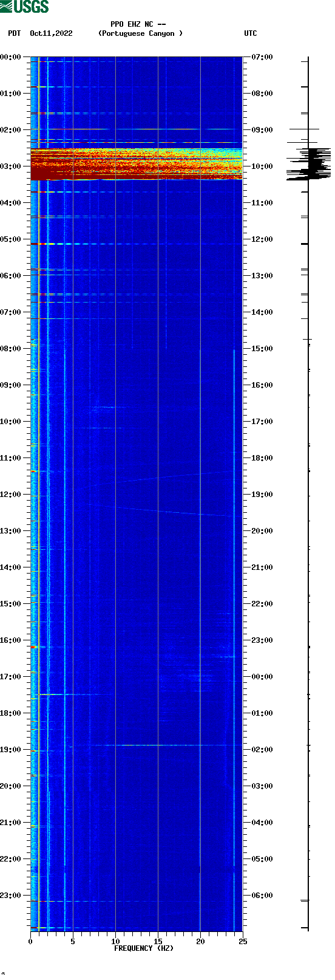The height and width of the screenshot is (980, 335).
Task: Click the large seismogram burst near 10:00 UTC
Action: pos(310,164)
